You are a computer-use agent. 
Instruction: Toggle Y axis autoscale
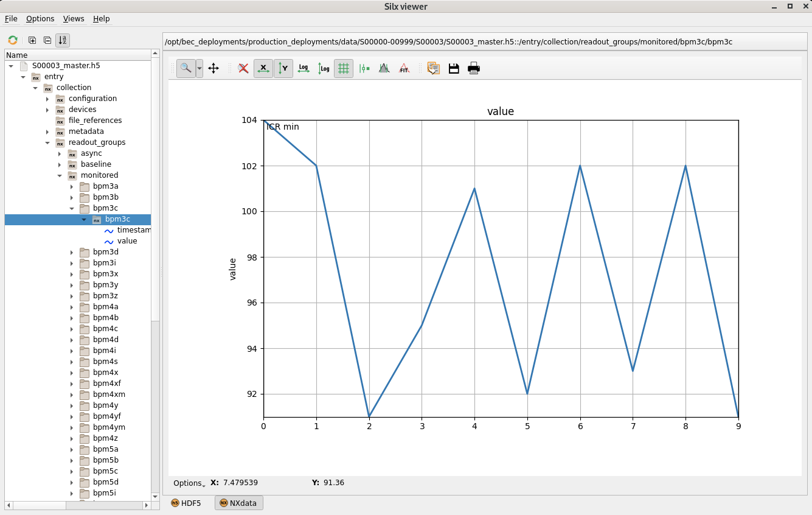tap(283, 68)
